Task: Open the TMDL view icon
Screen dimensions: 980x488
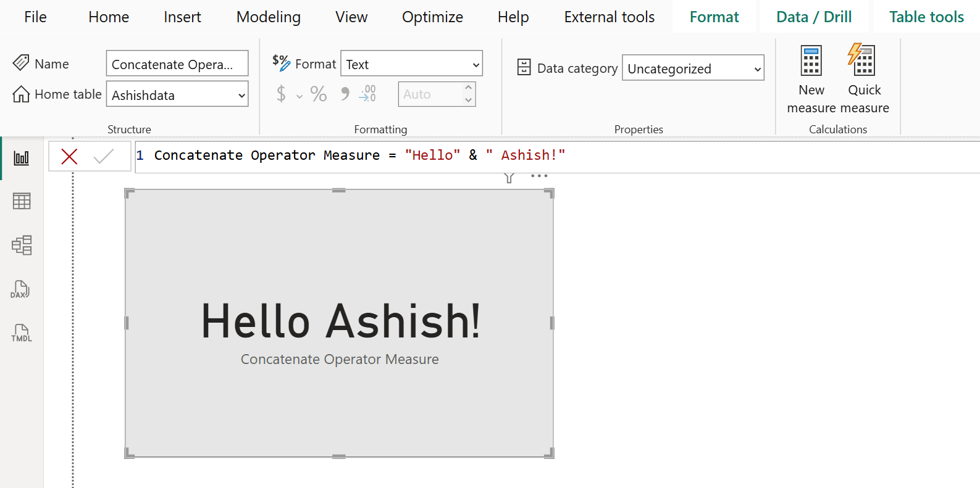Action: pos(22,333)
